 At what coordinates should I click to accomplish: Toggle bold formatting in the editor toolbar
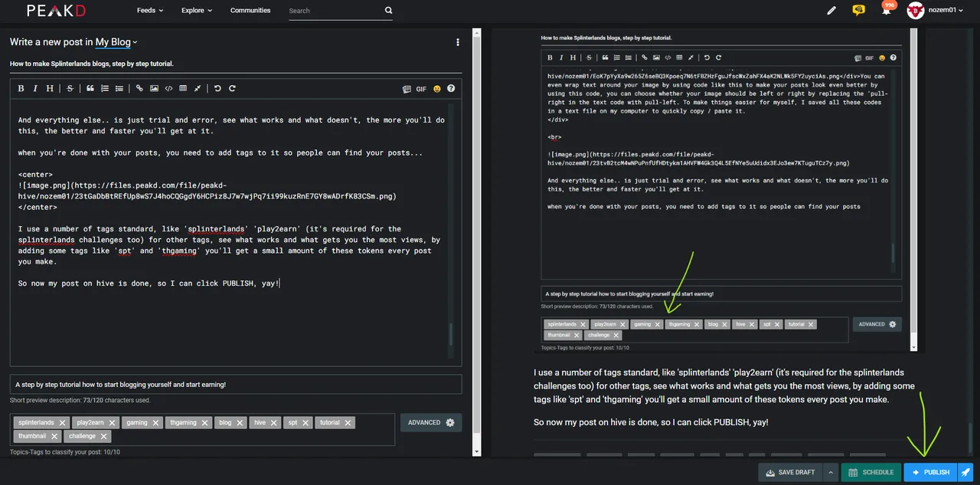click(21, 89)
